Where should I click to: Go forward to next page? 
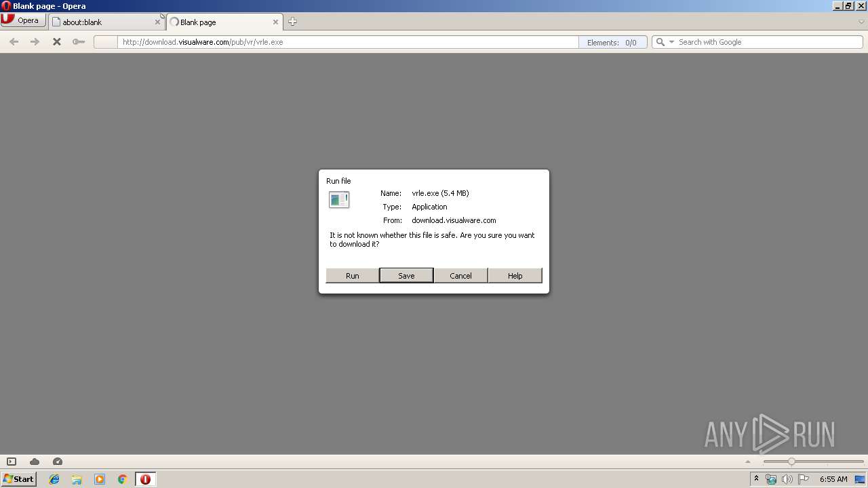point(35,42)
